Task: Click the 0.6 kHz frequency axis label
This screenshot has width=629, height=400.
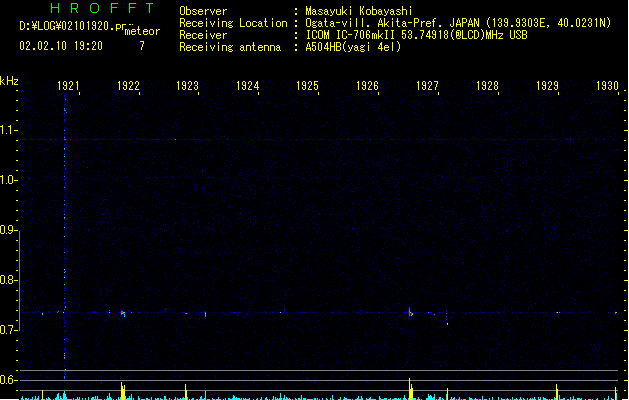Action: 8,380
